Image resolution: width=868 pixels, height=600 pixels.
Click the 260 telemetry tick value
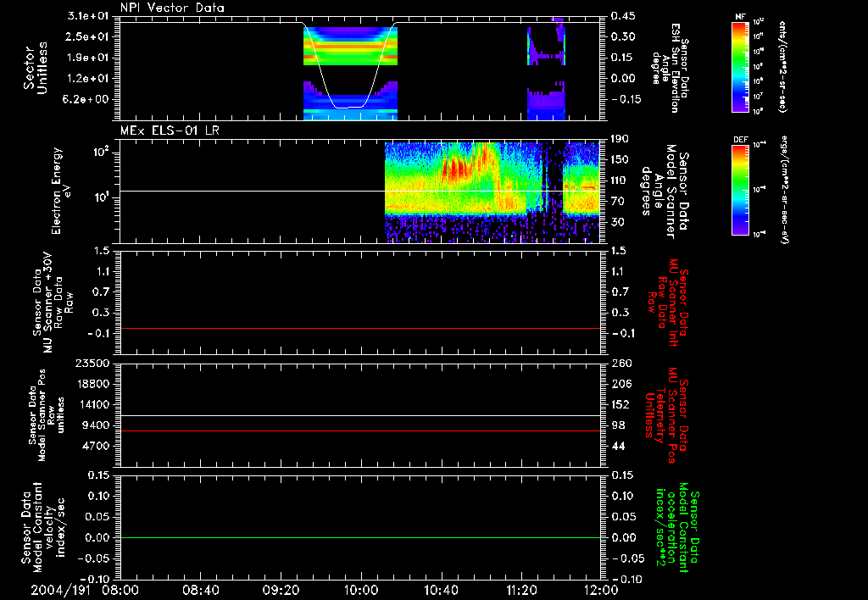(621, 363)
